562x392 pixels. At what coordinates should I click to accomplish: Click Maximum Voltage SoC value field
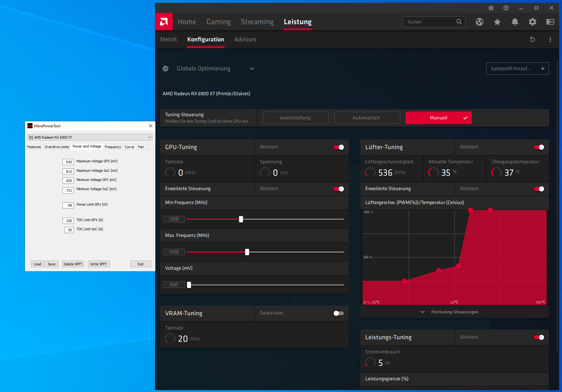click(x=68, y=172)
